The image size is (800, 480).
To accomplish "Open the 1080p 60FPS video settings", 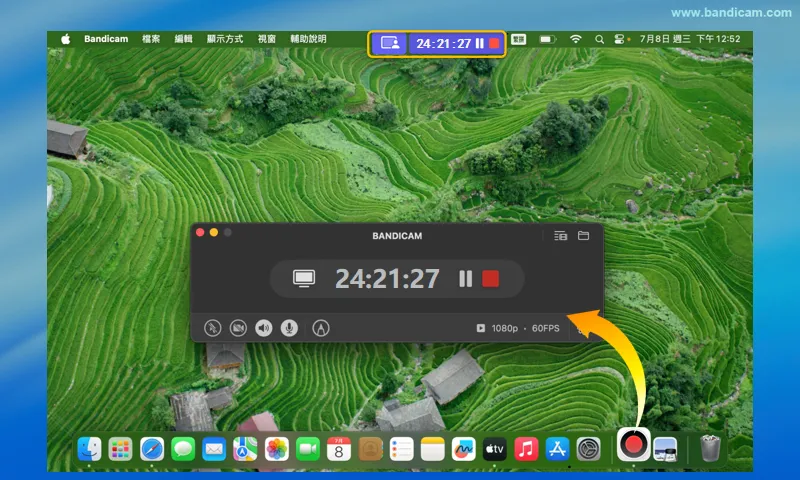I will pos(518,328).
